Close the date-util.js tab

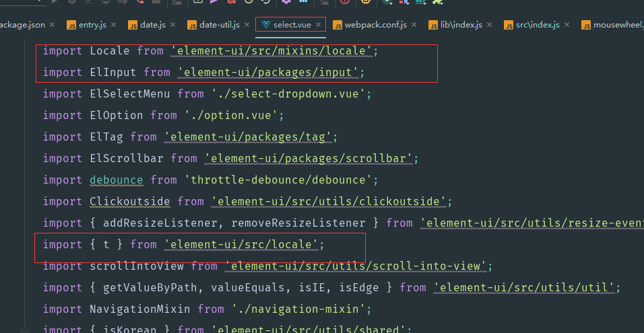pos(247,25)
